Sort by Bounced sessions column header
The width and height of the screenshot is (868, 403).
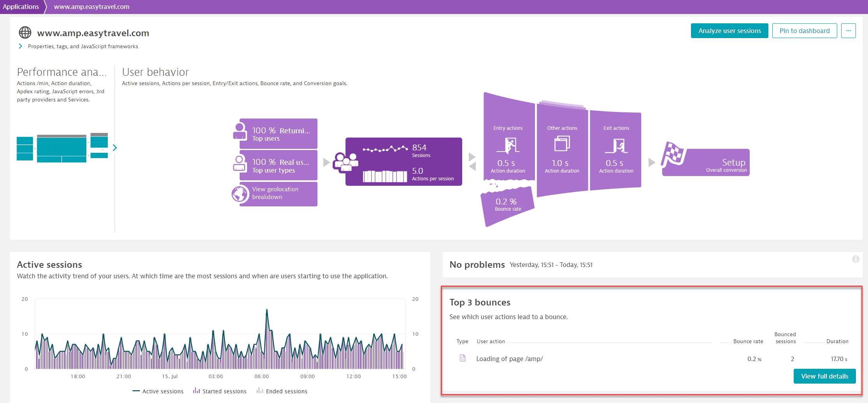(x=785, y=338)
